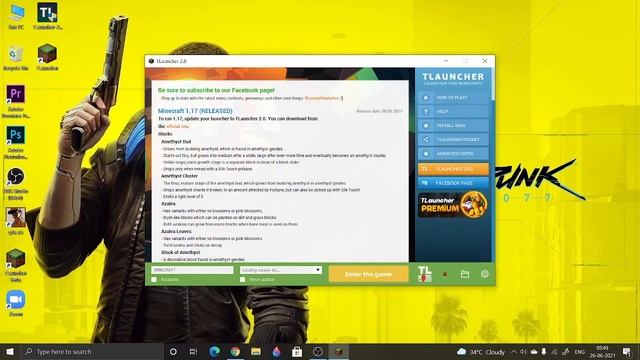The height and width of the screenshot is (360, 640).
Task: Open the notification center icon
Action: (627, 351)
